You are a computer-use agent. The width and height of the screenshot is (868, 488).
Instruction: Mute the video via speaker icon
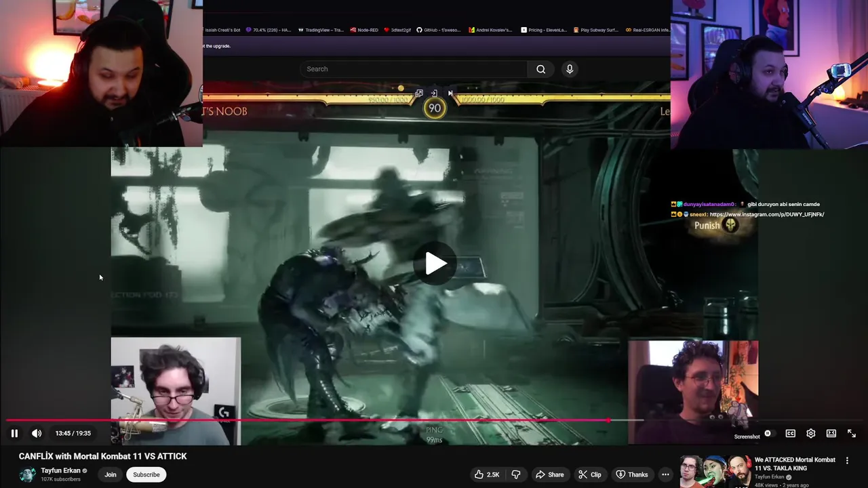pos(37,433)
